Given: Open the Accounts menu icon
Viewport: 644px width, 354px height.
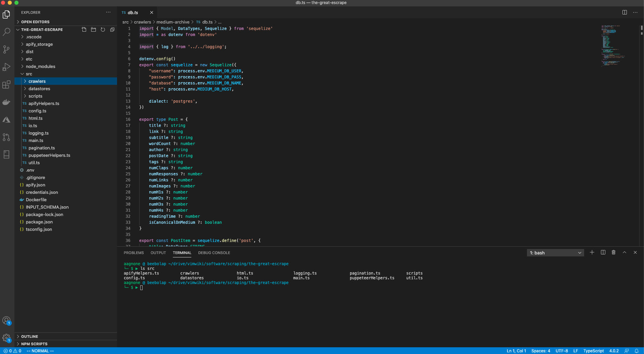Looking at the screenshot, I should coord(6,321).
